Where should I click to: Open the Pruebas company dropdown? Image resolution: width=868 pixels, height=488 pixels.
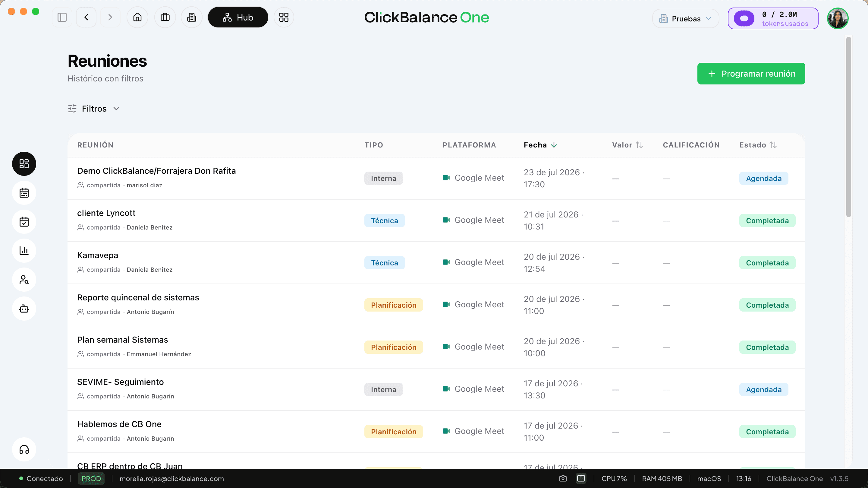(685, 18)
